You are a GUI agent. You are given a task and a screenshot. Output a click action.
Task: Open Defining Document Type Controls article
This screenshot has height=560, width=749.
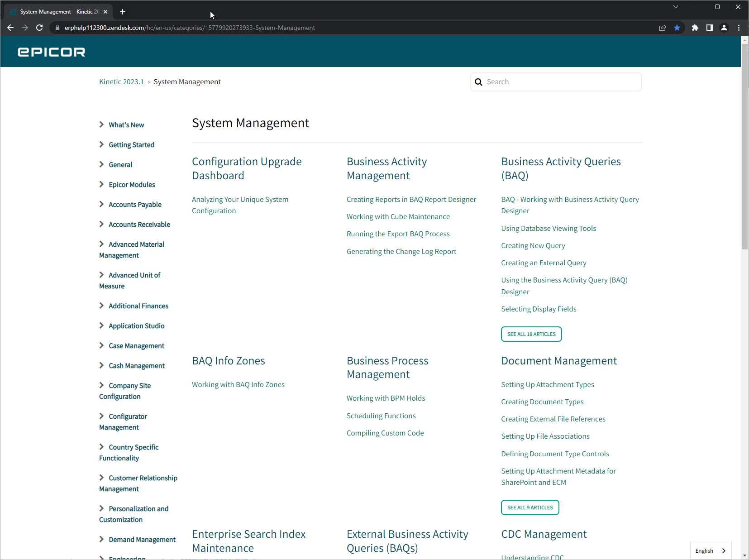click(555, 454)
